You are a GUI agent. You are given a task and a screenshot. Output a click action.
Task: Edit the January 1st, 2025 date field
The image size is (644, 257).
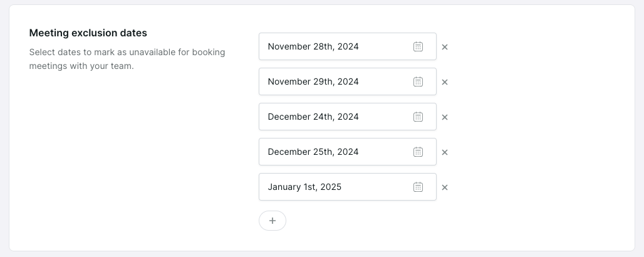pyautogui.click(x=348, y=187)
